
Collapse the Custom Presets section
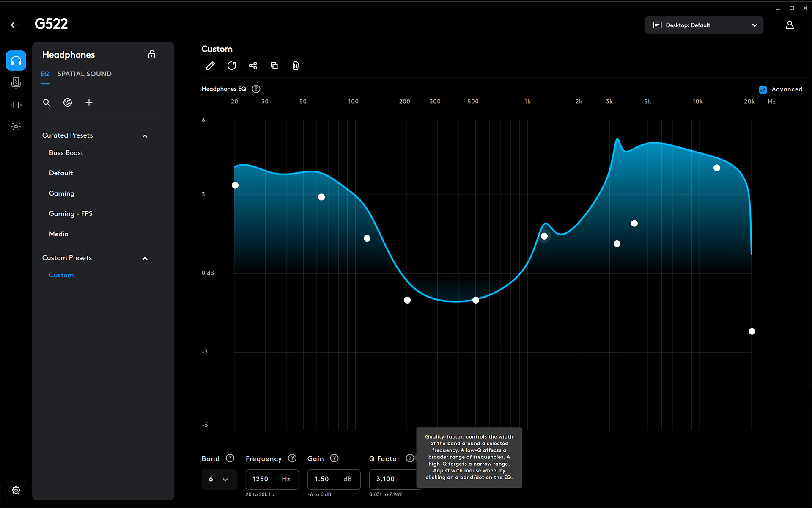click(x=145, y=258)
